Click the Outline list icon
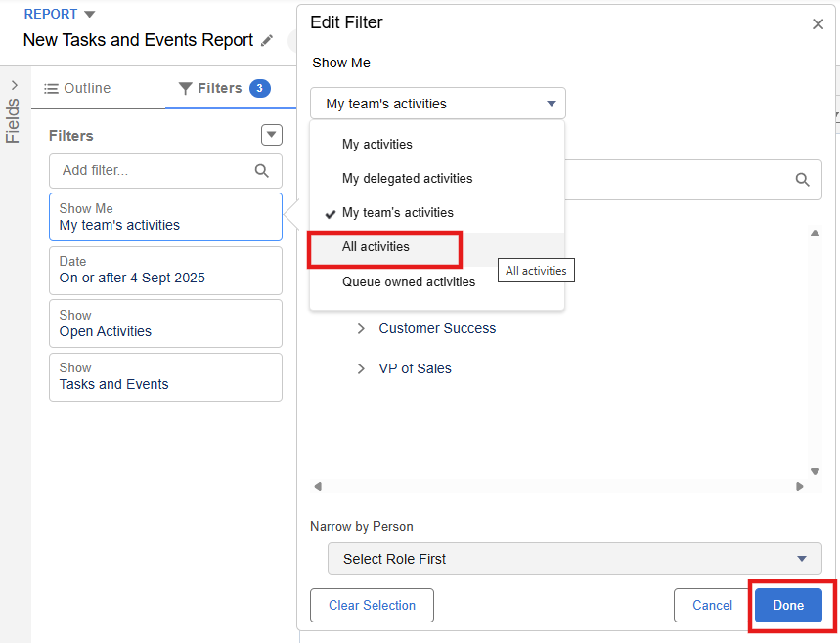The height and width of the screenshot is (643, 840). pyautogui.click(x=53, y=87)
